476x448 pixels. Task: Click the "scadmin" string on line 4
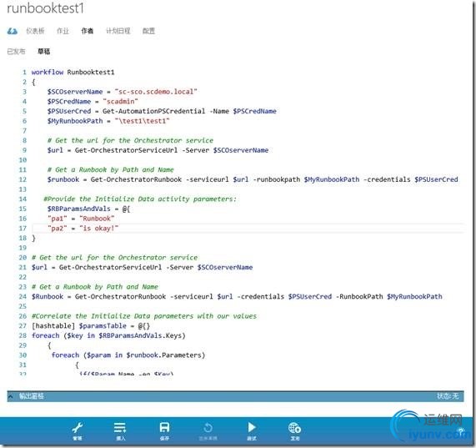121,101
